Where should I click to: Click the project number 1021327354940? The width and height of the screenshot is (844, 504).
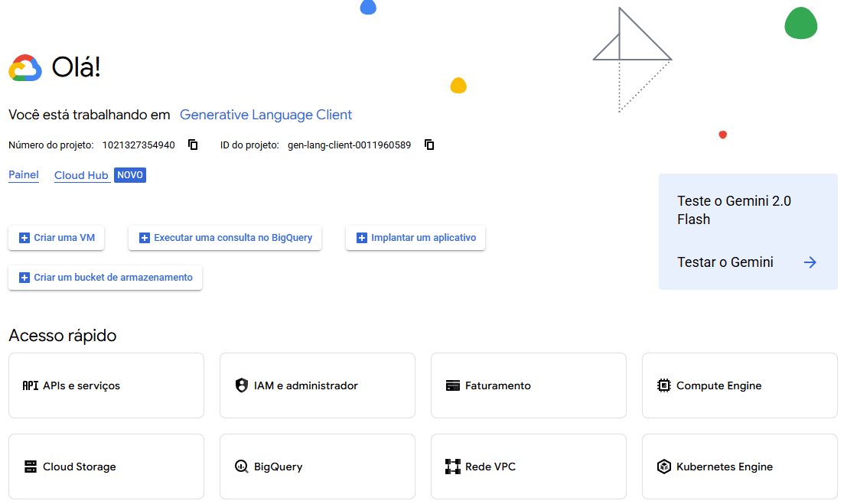[138, 145]
